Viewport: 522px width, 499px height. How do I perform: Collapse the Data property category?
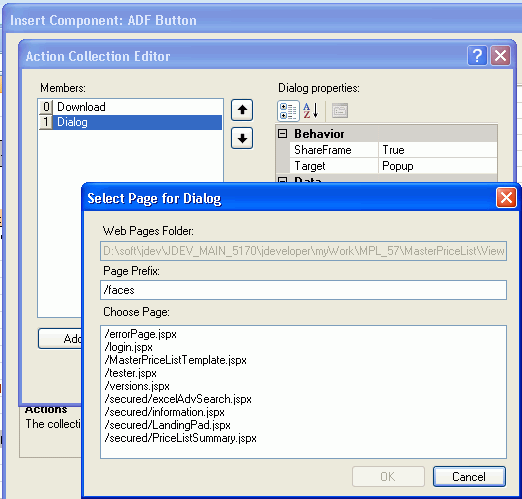click(x=283, y=180)
